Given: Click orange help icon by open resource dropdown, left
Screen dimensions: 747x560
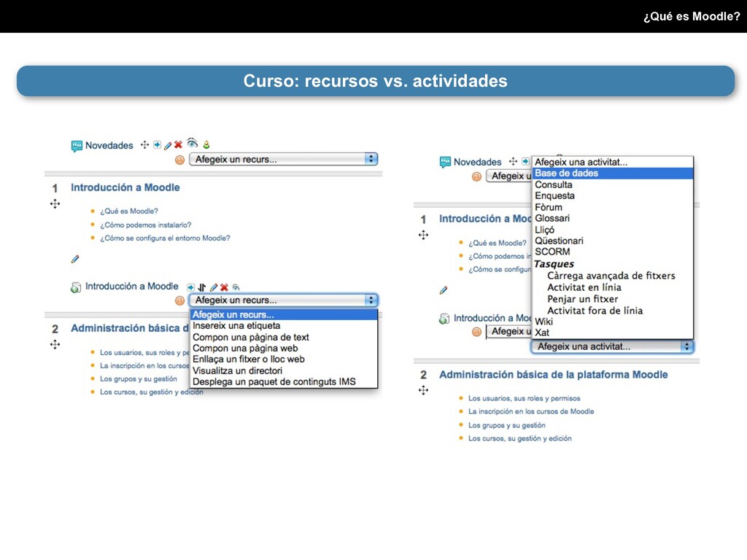Looking at the screenshot, I should tap(179, 300).
